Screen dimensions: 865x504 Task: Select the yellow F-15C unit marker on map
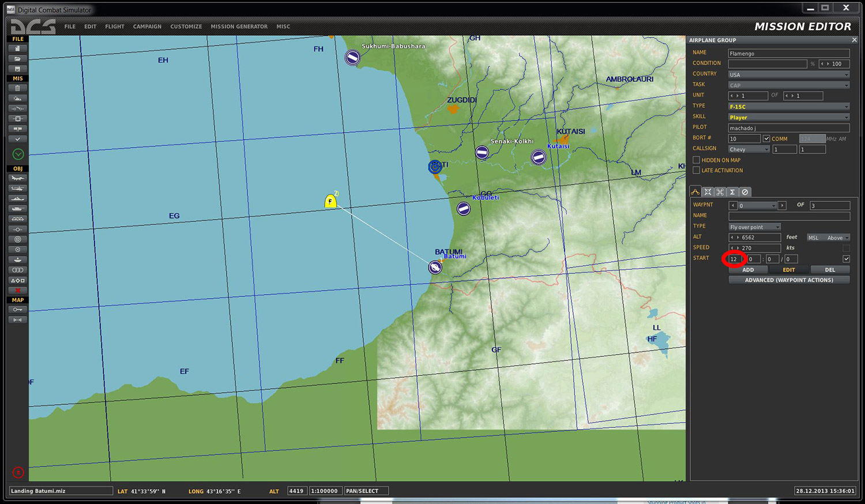(x=330, y=201)
